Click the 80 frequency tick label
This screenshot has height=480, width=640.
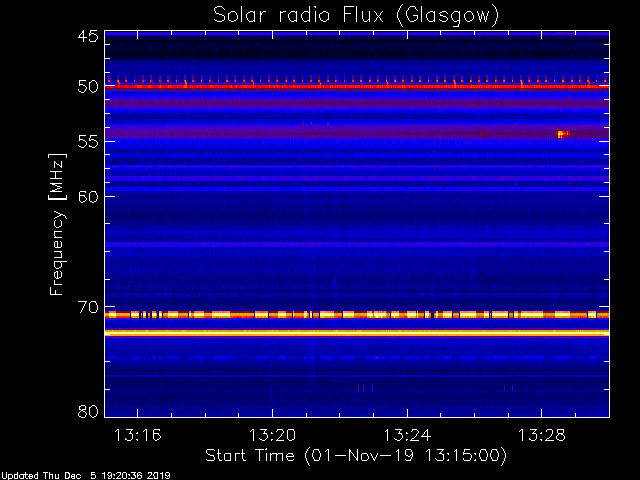click(88, 411)
